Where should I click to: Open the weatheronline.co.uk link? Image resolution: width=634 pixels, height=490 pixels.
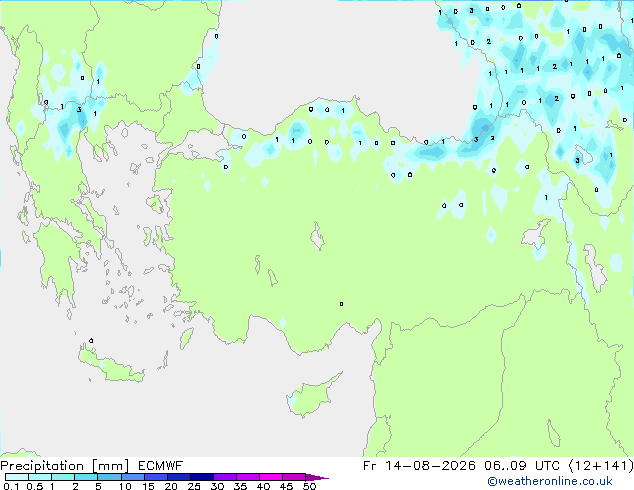click(x=550, y=481)
